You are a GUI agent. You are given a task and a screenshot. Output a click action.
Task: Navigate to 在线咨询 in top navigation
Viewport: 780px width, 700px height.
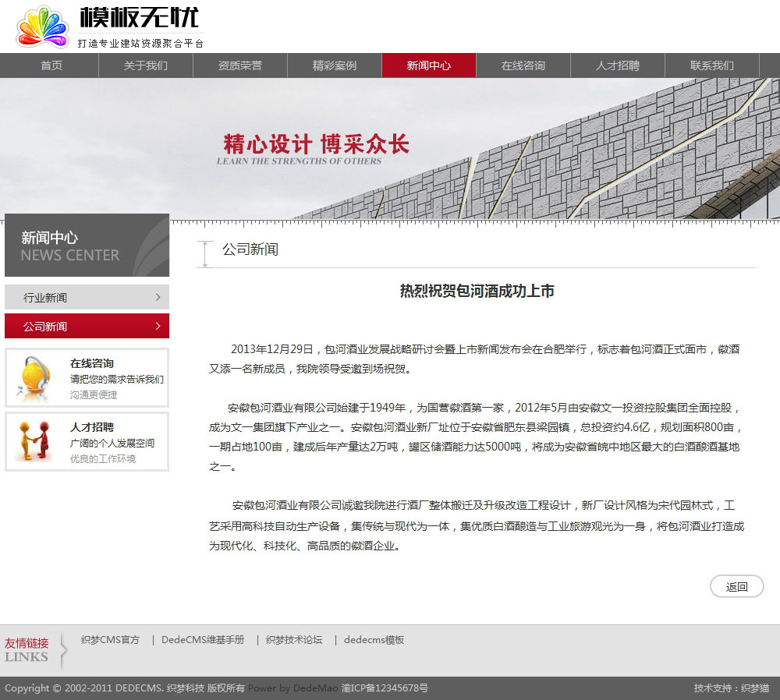point(523,65)
